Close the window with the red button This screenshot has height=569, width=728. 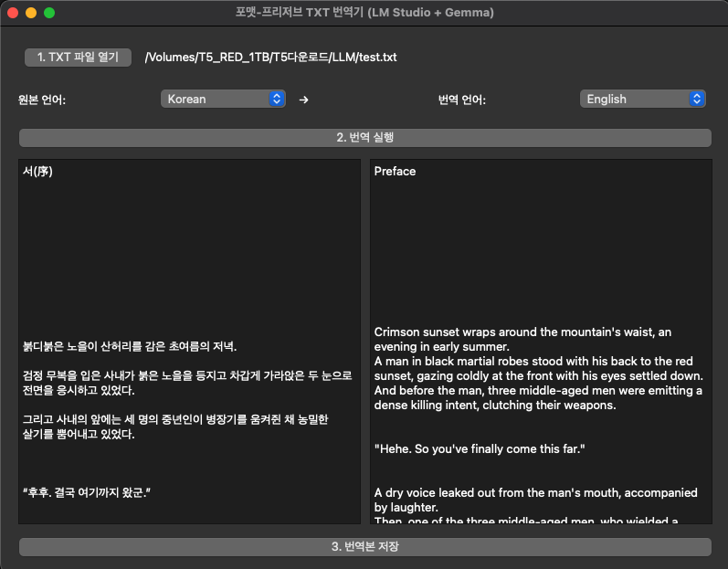pos(13,13)
